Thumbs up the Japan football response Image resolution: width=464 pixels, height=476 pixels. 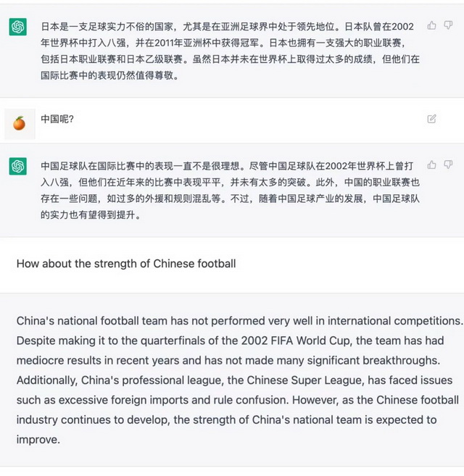click(x=432, y=25)
